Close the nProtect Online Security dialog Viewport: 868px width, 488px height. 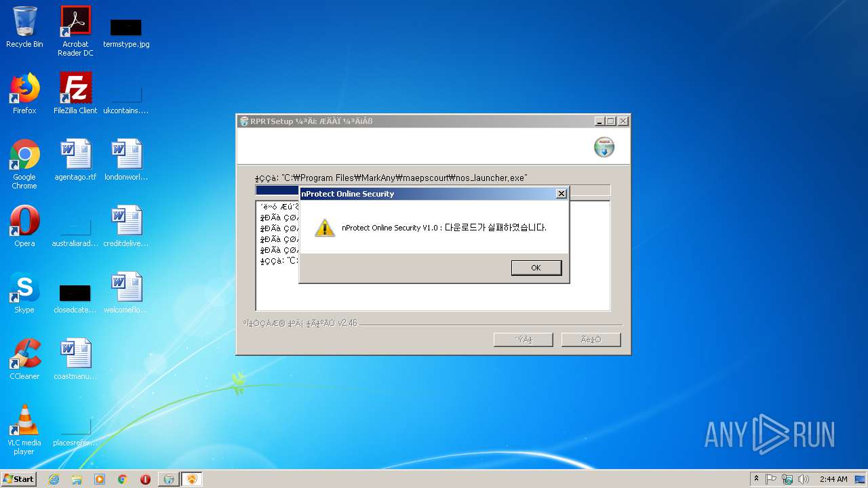(x=561, y=194)
